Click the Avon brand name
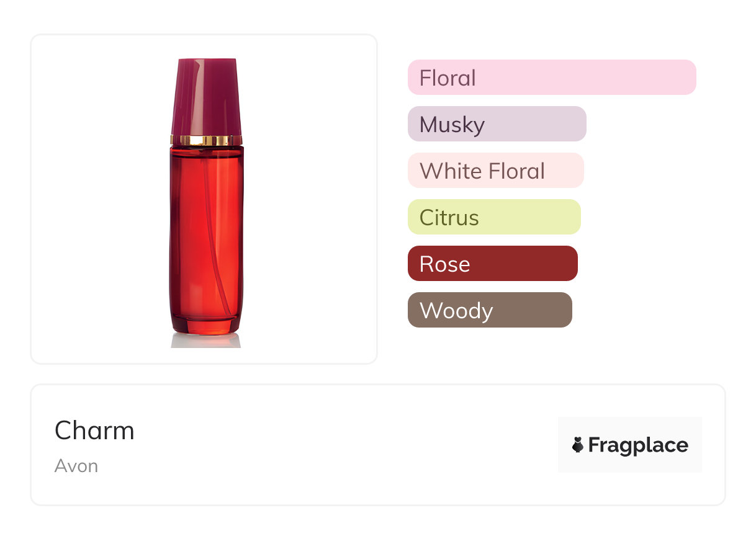Image resolution: width=756 pixels, height=536 pixels. point(76,466)
